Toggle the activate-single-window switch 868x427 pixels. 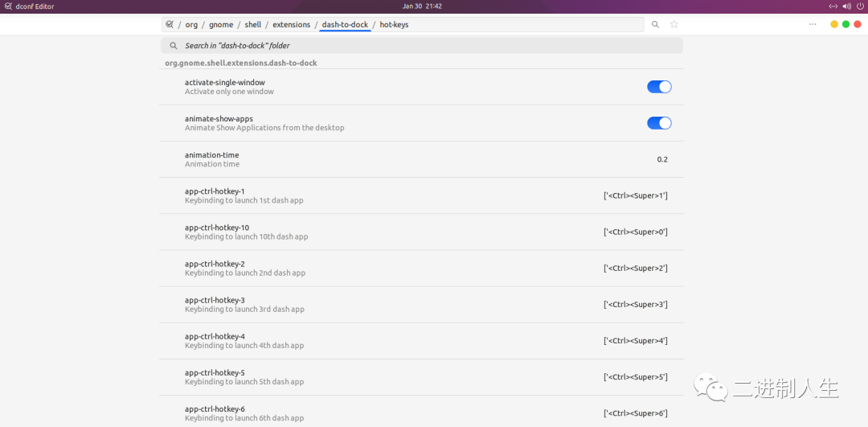[659, 87]
